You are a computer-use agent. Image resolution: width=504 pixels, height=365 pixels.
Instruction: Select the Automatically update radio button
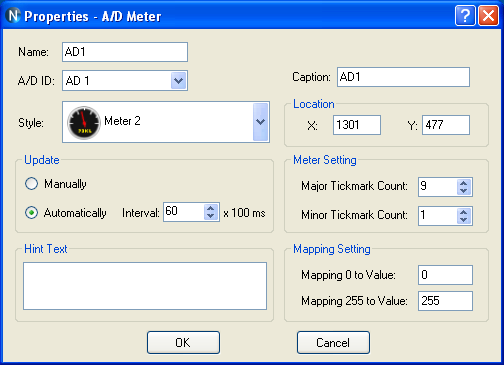pyautogui.click(x=32, y=213)
